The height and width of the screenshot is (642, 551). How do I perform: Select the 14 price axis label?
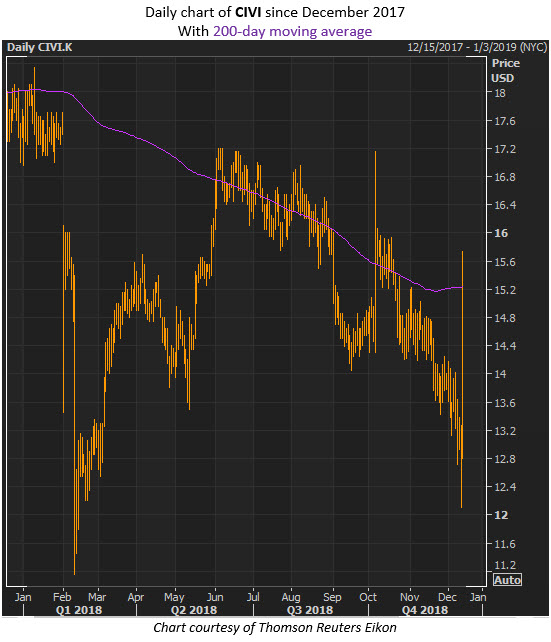[500, 374]
